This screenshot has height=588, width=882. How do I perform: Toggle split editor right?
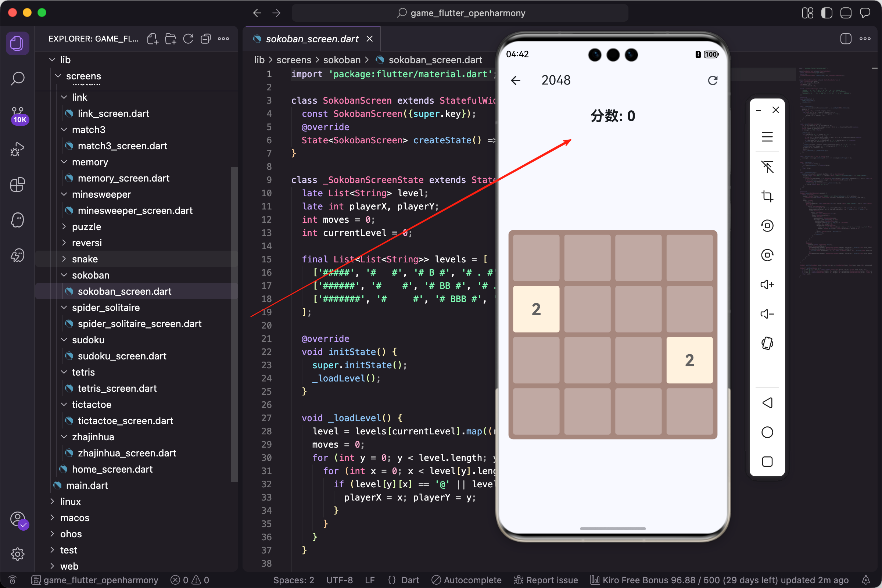click(x=846, y=39)
